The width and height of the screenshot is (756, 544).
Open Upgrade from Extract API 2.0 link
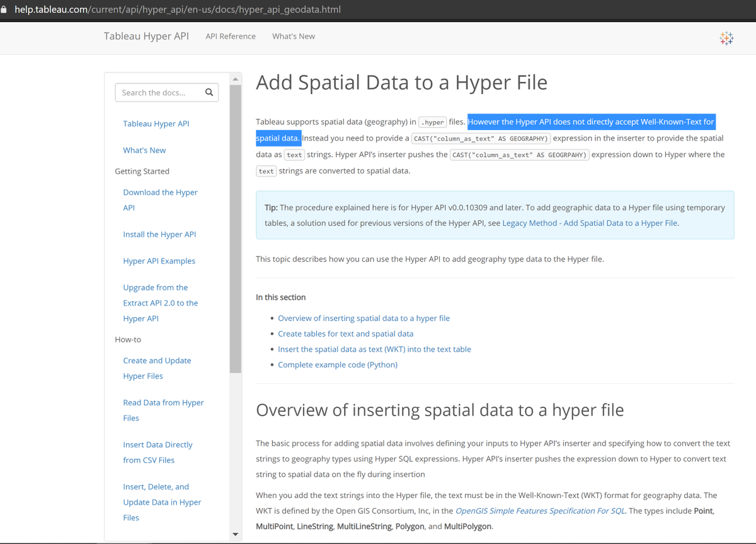(161, 303)
